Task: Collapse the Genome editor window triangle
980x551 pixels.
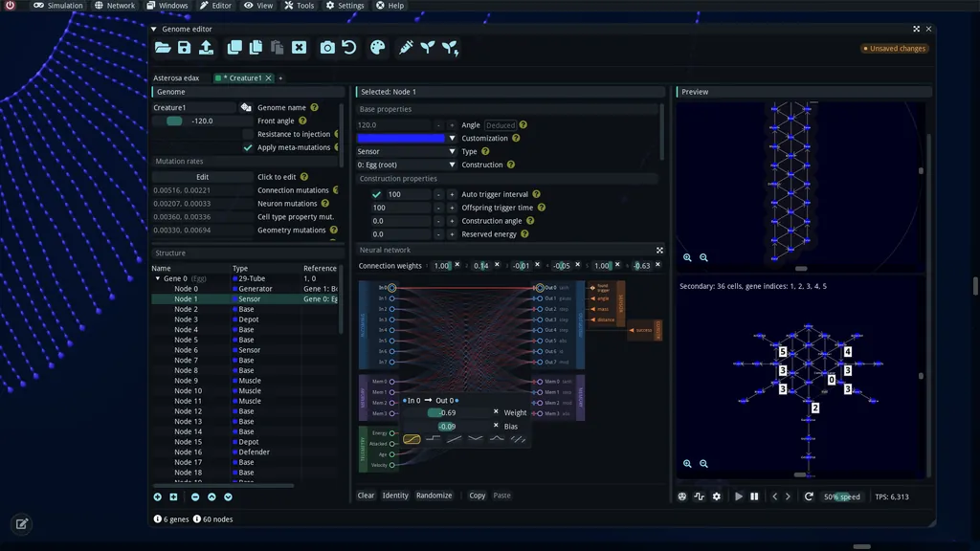Action: click(154, 29)
